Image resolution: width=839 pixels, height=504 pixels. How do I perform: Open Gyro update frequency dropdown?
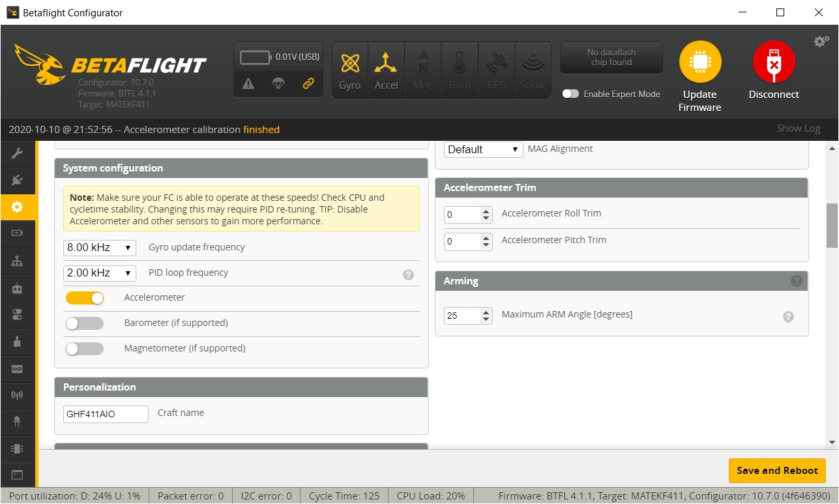[x=100, y=248]
